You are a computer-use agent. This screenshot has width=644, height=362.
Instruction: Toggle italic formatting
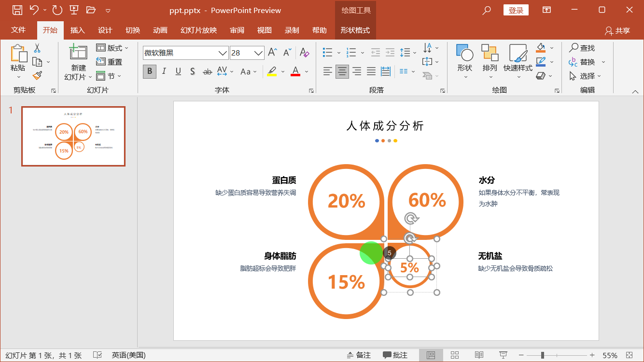(164, 71)
